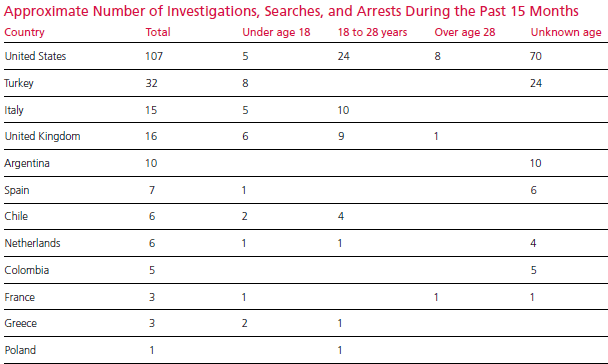Select Italy's 18 to 28 value 10

click(343, 110)
